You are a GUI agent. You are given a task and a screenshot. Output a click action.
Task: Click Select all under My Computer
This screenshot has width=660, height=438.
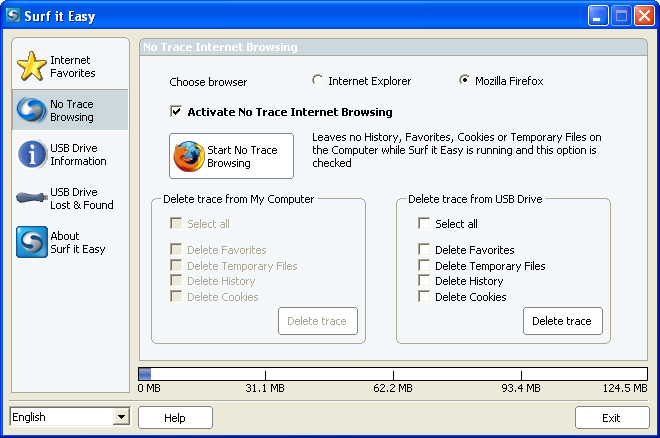[176, 223]
